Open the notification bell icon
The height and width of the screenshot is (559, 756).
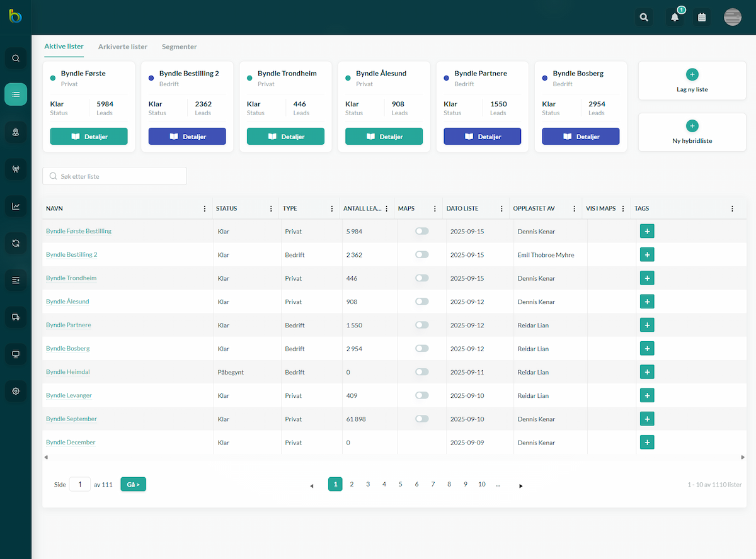tap(675, 18)
